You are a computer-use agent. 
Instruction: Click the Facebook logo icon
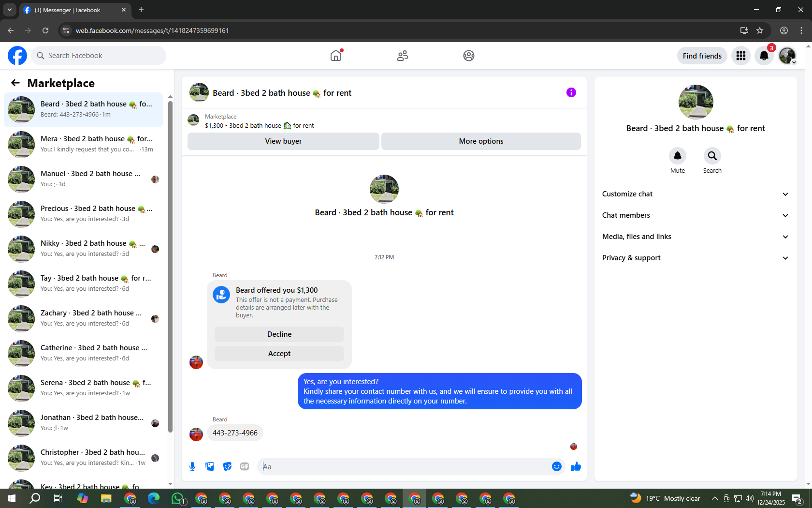pos(17,56)
